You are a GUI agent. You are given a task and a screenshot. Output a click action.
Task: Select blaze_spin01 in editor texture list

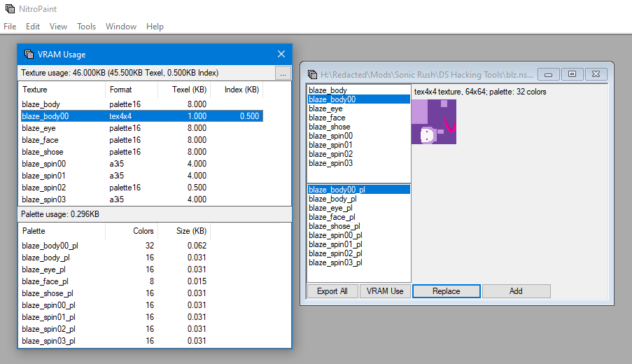[359, 145]
